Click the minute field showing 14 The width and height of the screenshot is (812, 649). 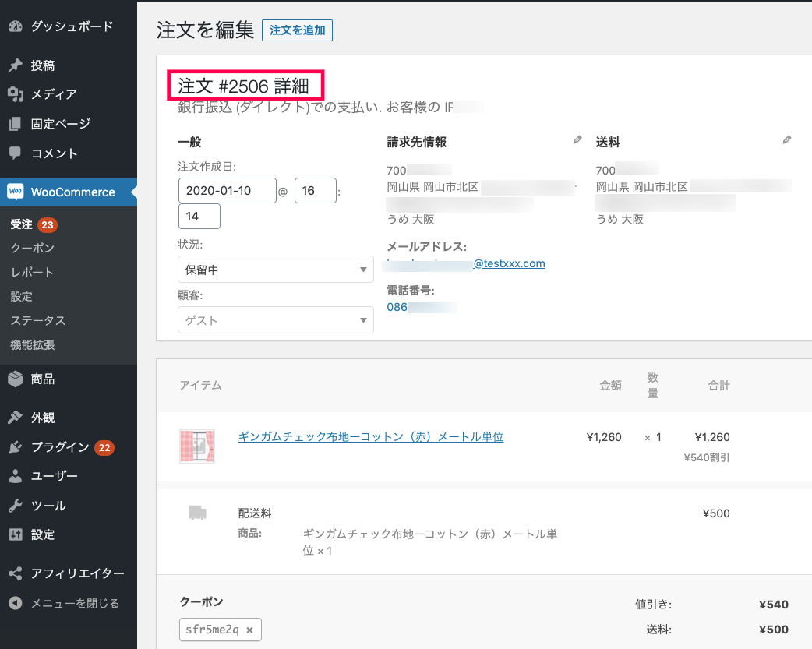click(199, 216)
